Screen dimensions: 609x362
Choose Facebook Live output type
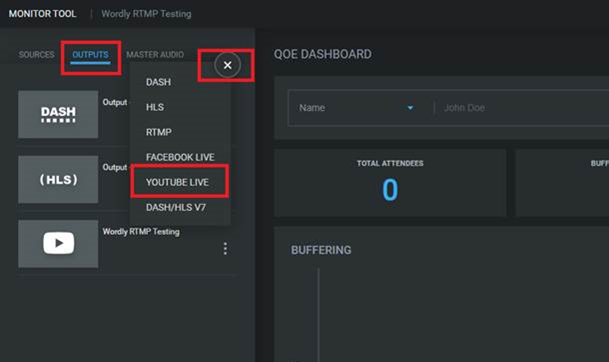(180, 157)
